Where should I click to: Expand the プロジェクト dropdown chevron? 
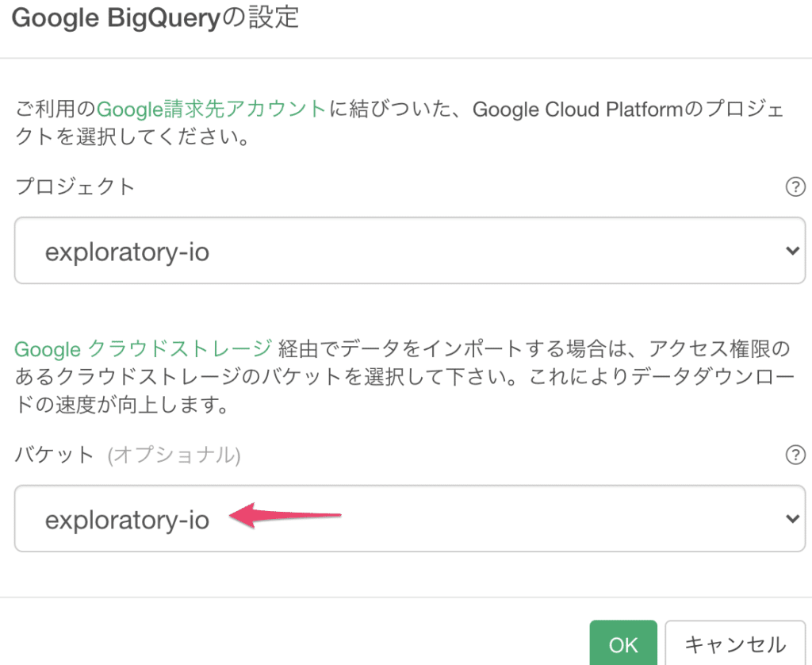(791, 251)
